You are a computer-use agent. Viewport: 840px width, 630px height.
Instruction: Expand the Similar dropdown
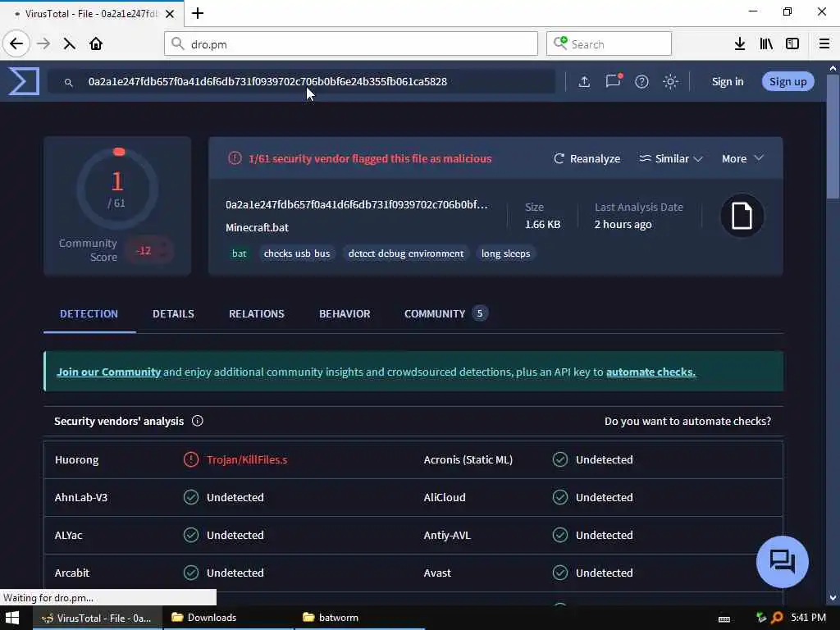point(671,158)
